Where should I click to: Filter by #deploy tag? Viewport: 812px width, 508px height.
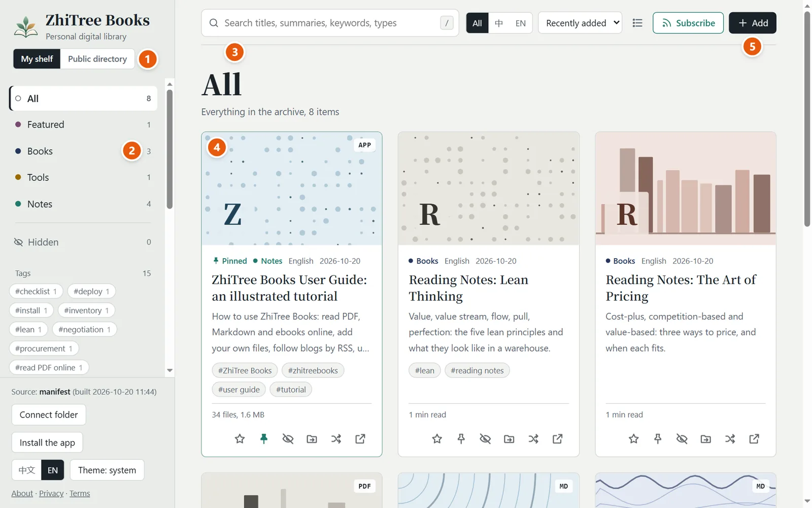[x=91, y=291]
